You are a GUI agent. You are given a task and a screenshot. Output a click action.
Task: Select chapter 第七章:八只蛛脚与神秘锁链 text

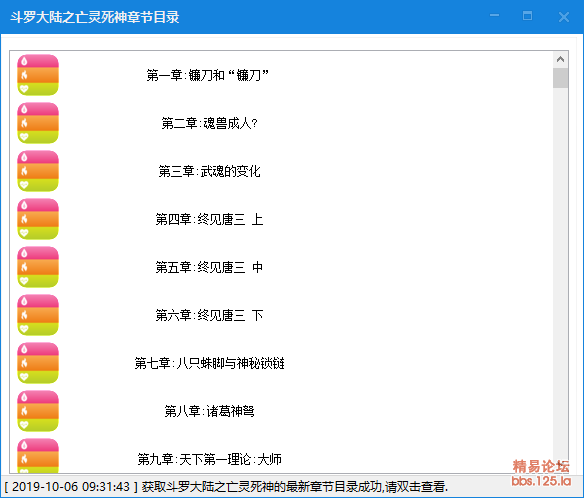point(209,363)
